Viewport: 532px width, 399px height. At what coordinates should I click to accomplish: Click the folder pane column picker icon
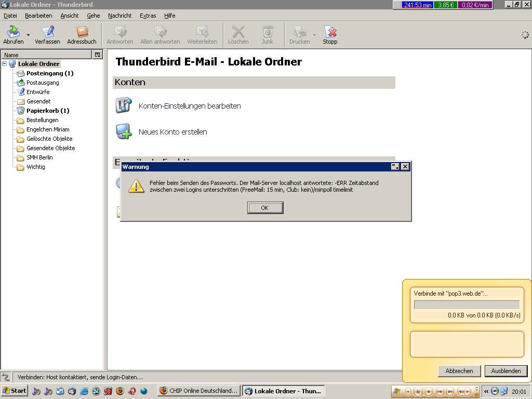pyautogui.click(x=98, y=55)
